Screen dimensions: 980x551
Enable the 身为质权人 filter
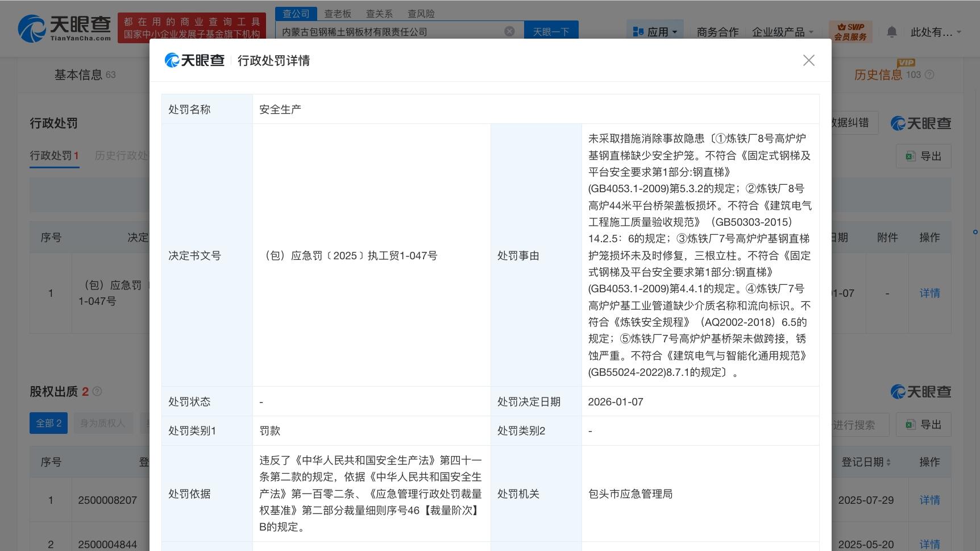click(103, 422)
